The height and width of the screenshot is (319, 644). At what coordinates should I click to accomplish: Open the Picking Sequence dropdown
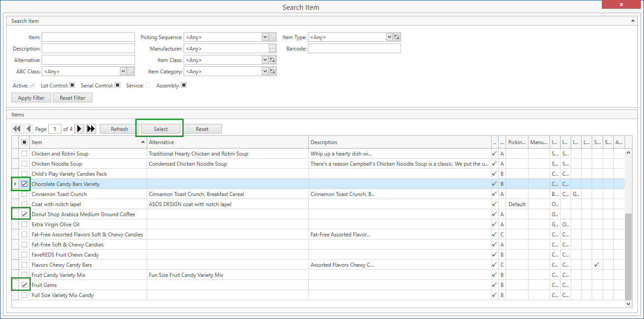(265, 37)
